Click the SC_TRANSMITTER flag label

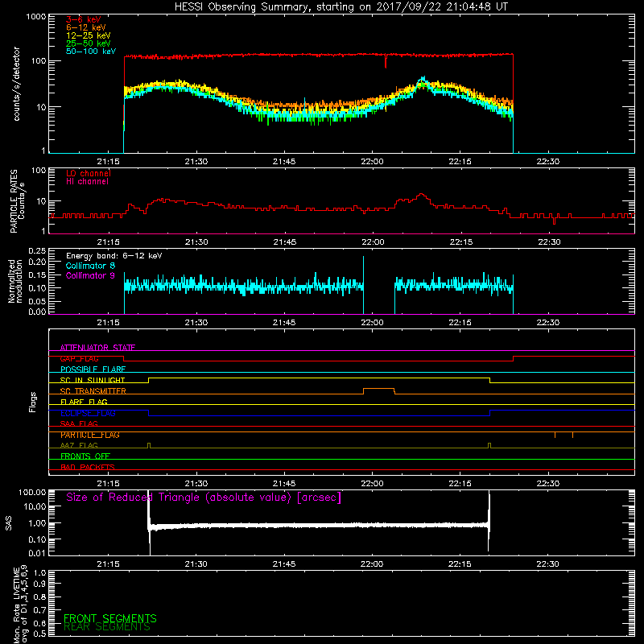[93, 391]
